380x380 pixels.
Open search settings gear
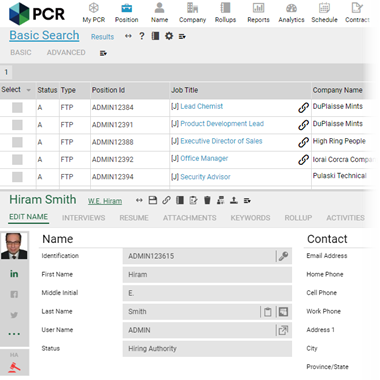[169, 36]
